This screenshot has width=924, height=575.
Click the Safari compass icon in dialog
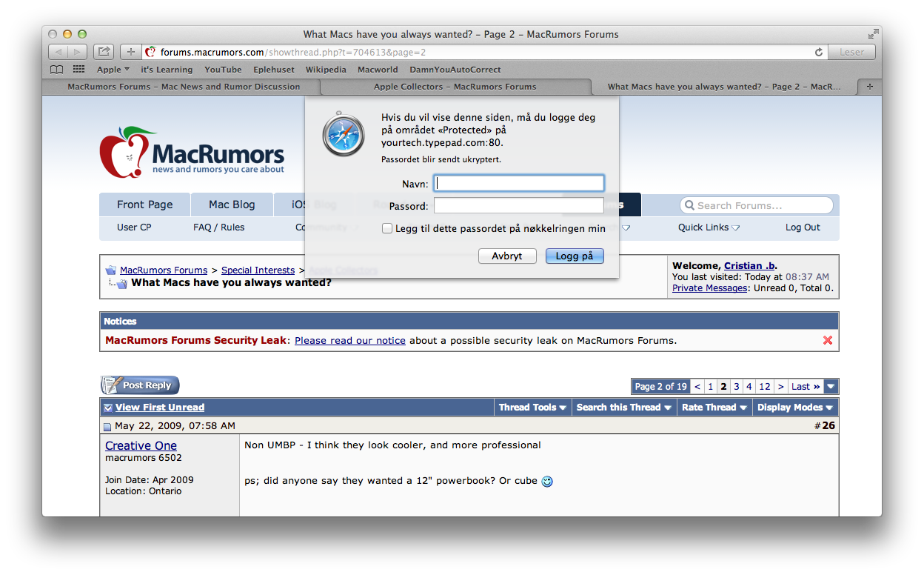coord(344,133)
